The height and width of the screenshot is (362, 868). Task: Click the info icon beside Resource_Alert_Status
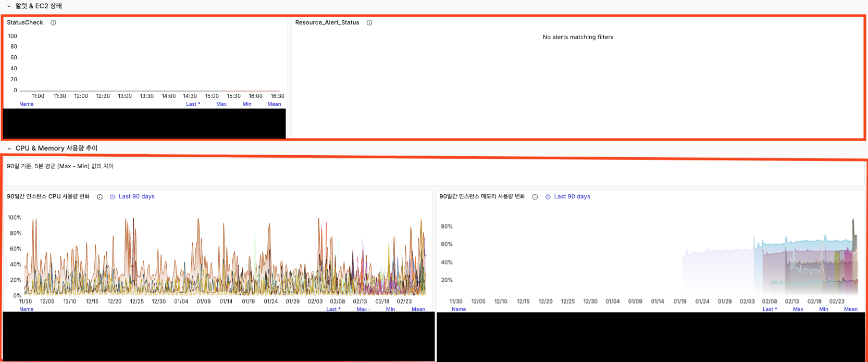click(369, 23)
